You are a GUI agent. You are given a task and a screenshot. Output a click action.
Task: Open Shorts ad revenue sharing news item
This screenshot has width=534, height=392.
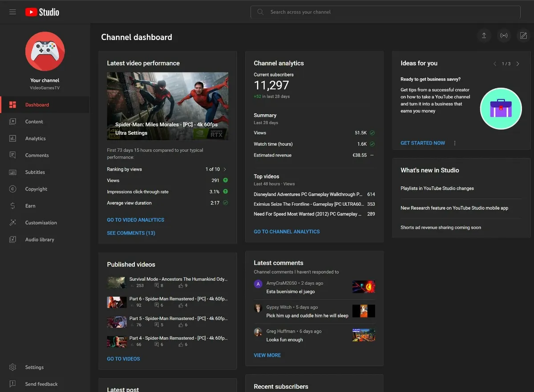coord(441,228)
